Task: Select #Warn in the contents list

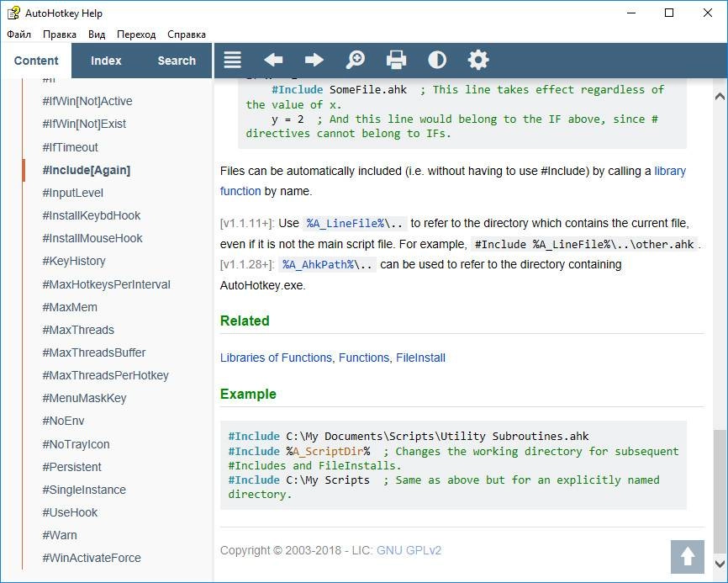Action: point(60,535)
